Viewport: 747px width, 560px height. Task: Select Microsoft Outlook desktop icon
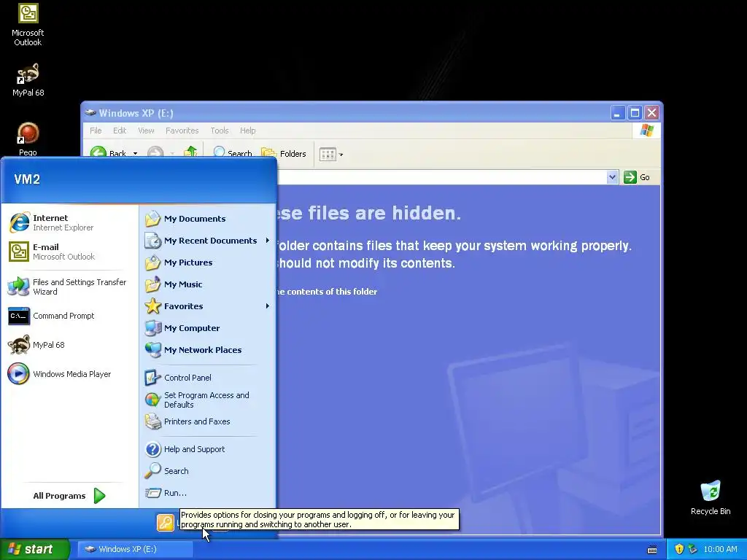click(28, 25)
